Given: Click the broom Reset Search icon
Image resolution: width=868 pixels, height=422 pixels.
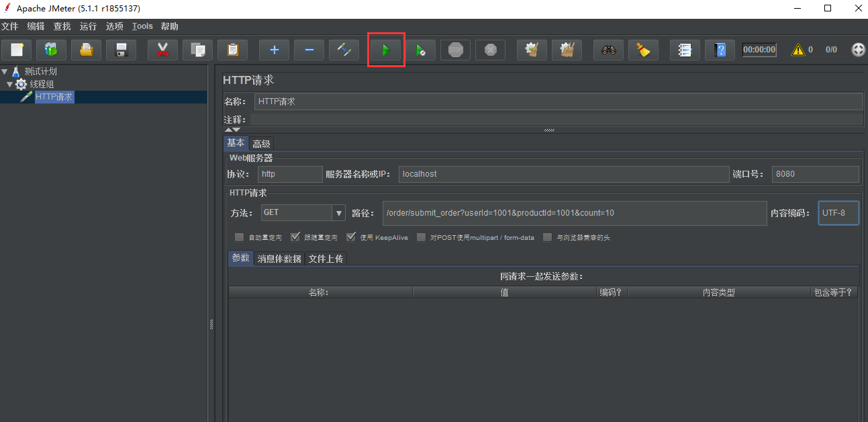Looking at the screenshot, I should 643,50.
